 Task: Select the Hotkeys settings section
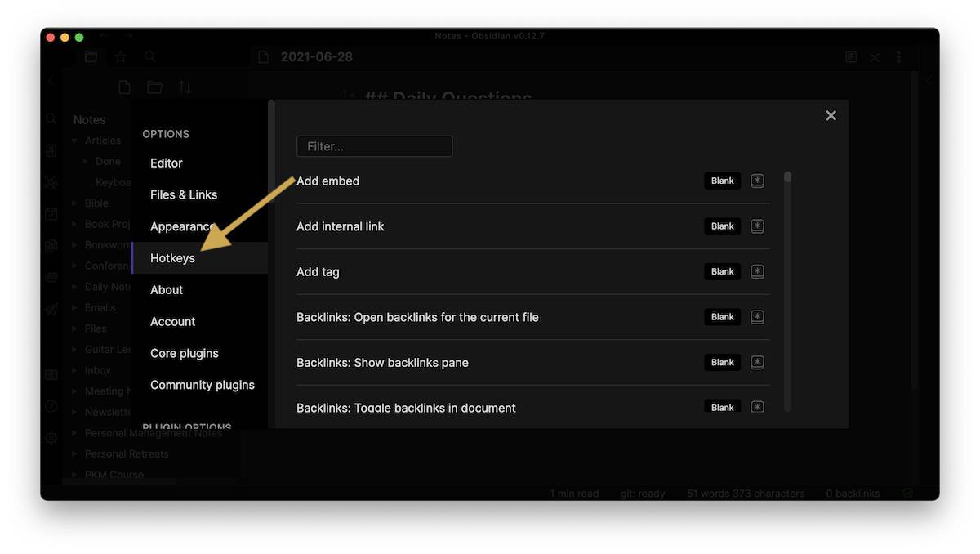[200, 258]
